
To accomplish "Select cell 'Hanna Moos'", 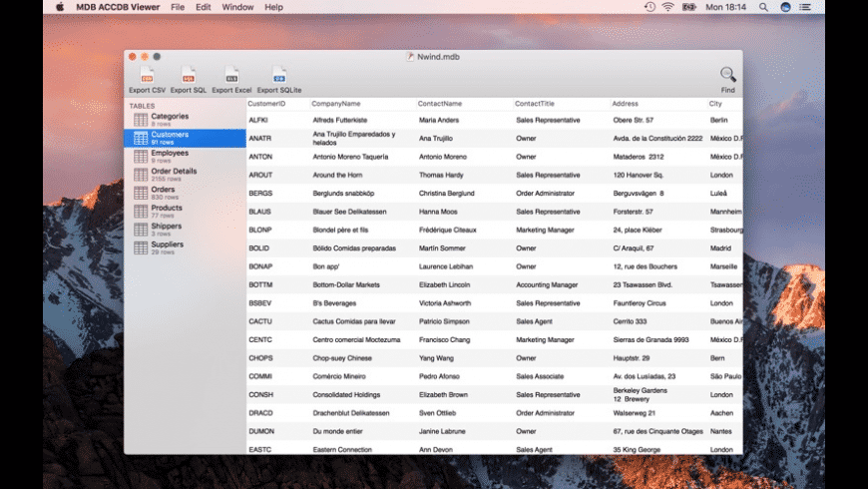I will (438, 212).
